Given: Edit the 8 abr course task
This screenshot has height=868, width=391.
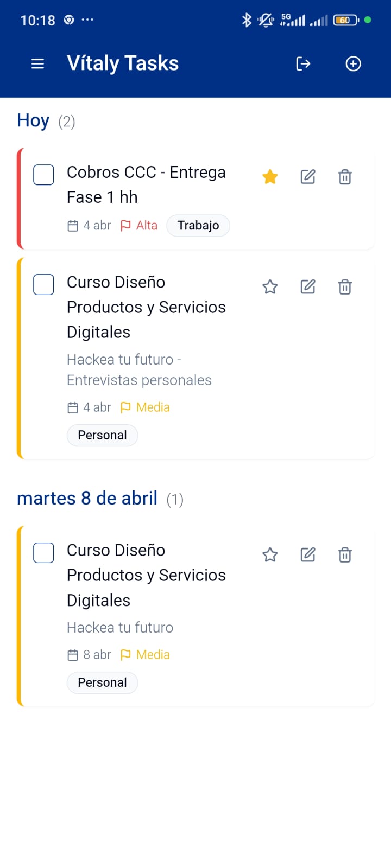Looking at the screenshot, I should point(308,554).
